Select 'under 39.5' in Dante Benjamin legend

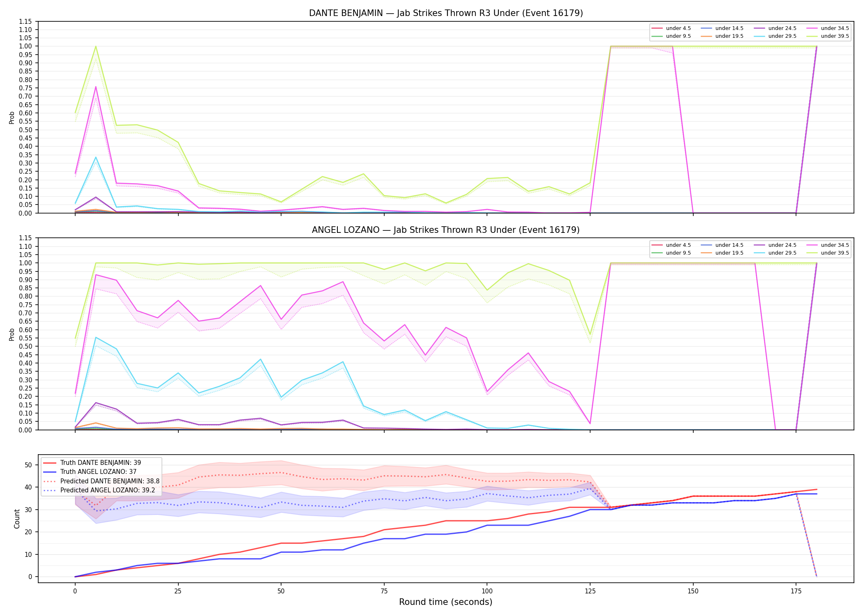pos(835,36)
